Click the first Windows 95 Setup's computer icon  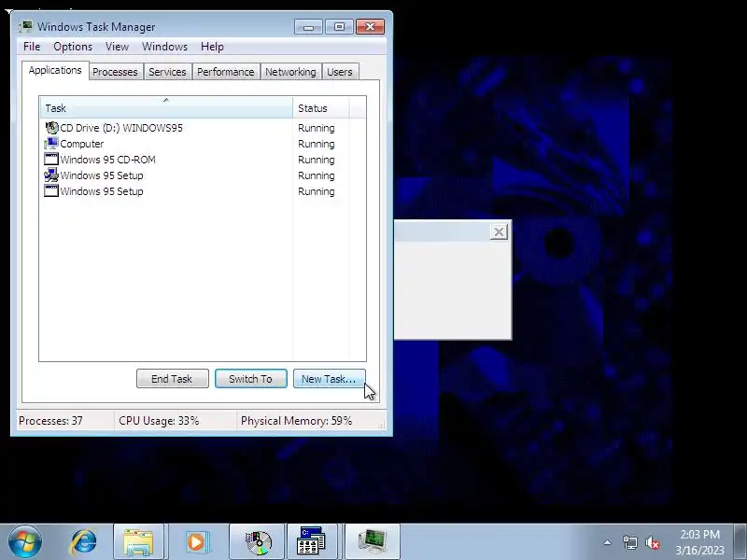(51, 175)
